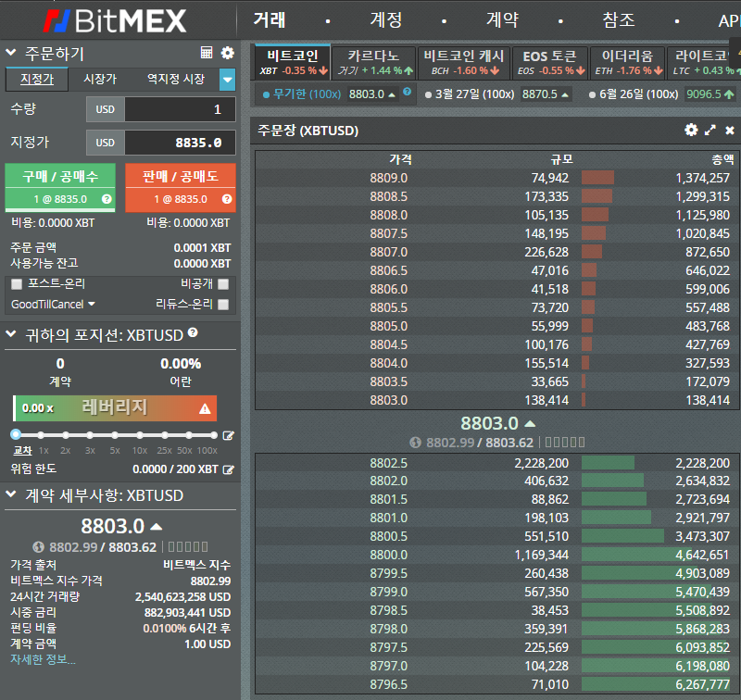Click bid price 8796.5 row
The image size is (741, 700).
[x=496, y=684]
